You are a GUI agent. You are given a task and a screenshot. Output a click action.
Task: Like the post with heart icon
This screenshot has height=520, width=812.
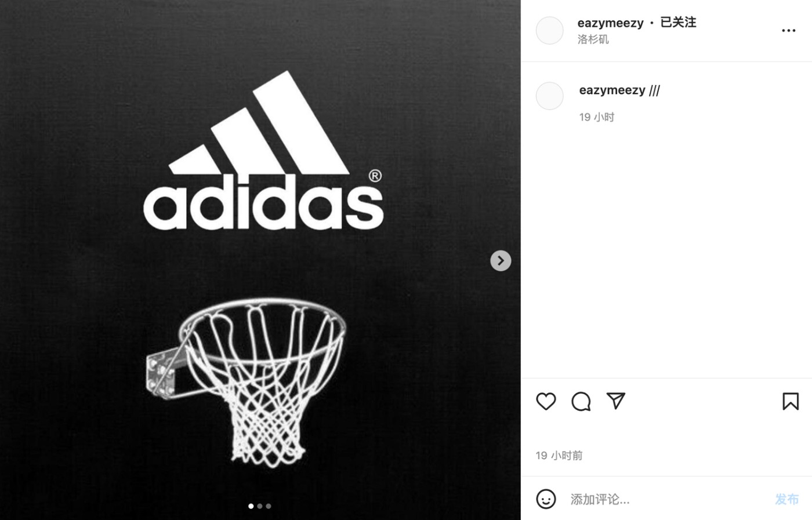pos(546,401)
